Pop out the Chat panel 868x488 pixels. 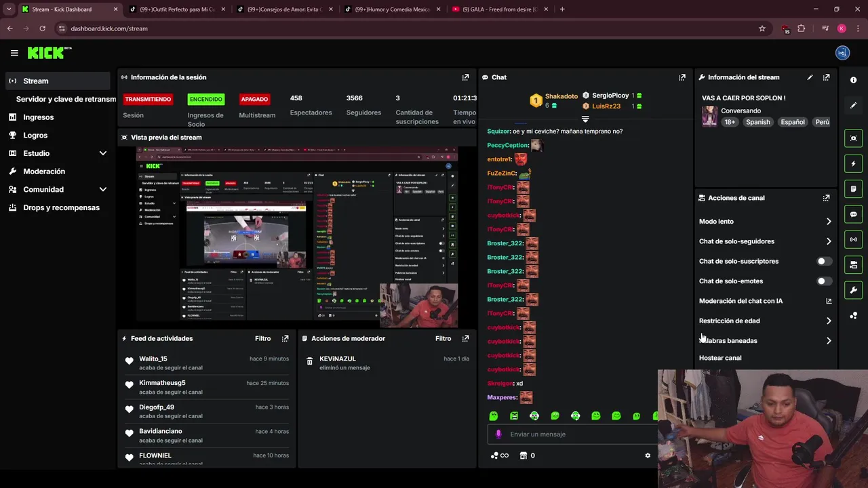pos(682,77)
